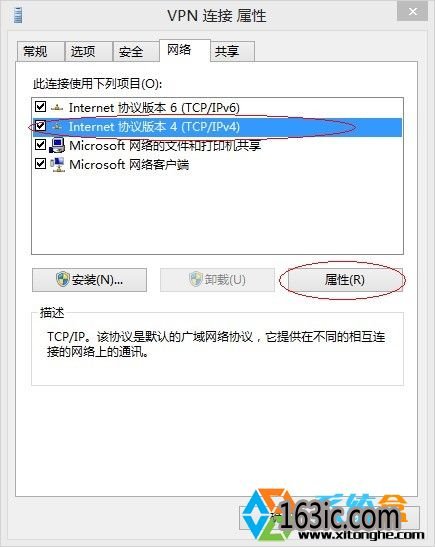
Task: Click the TCP/IPv4 protocol network icon
Action: (x=57, y=127)
